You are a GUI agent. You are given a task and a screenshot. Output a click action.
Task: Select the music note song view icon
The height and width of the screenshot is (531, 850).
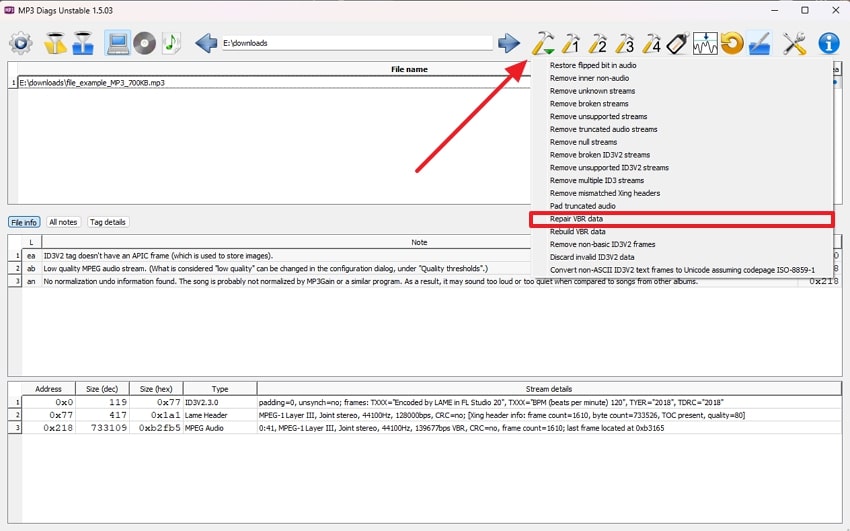pyautogui.click(x=171, y=43)
